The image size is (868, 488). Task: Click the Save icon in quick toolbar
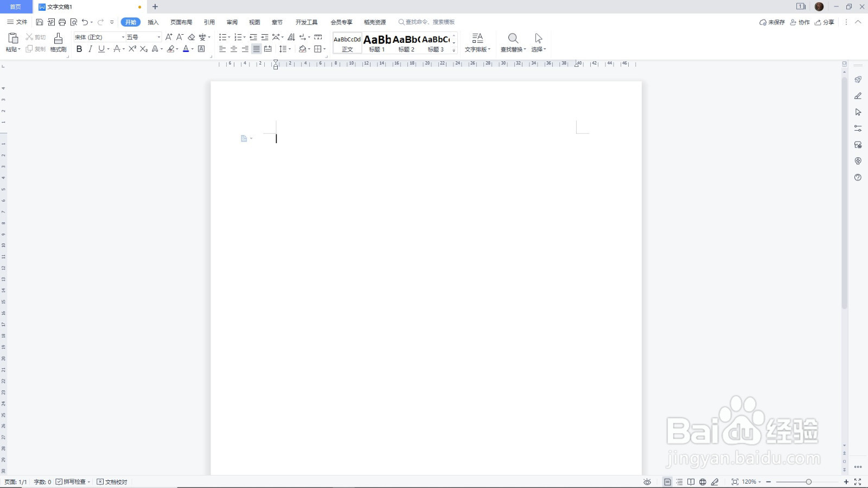coord(40,22)
